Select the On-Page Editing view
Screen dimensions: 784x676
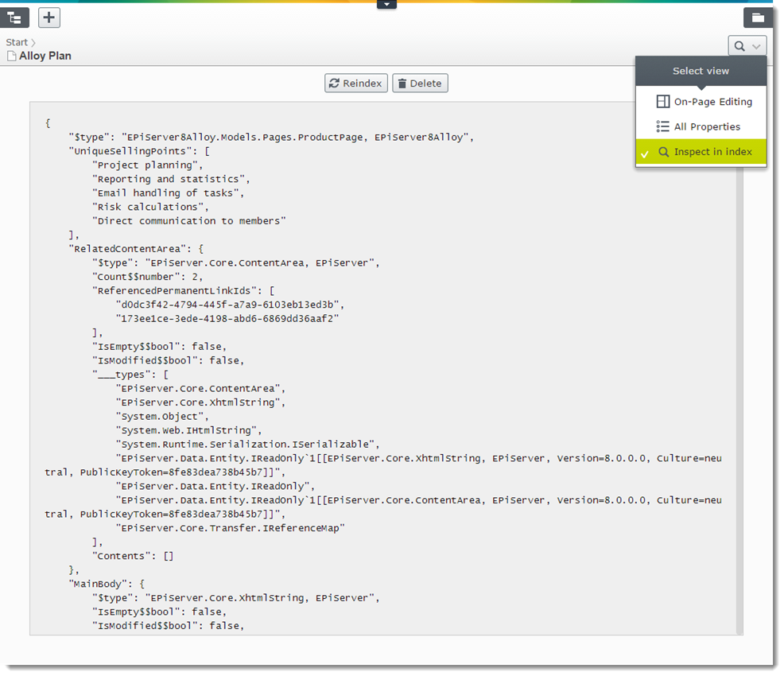click(712, 102)
